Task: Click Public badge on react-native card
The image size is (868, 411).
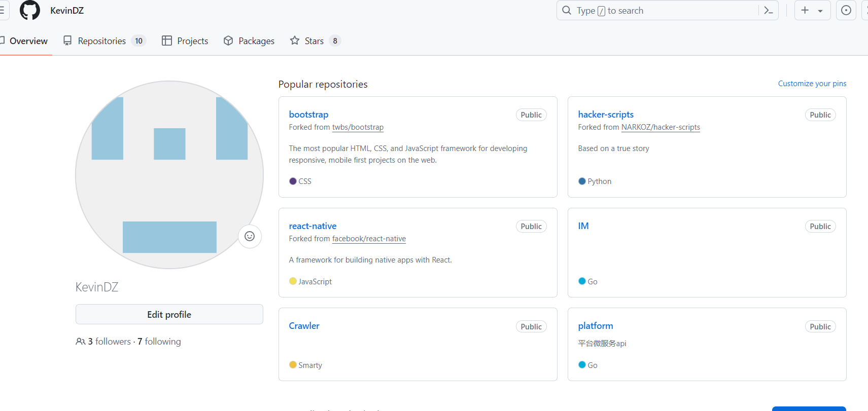Action: (531, 227)
